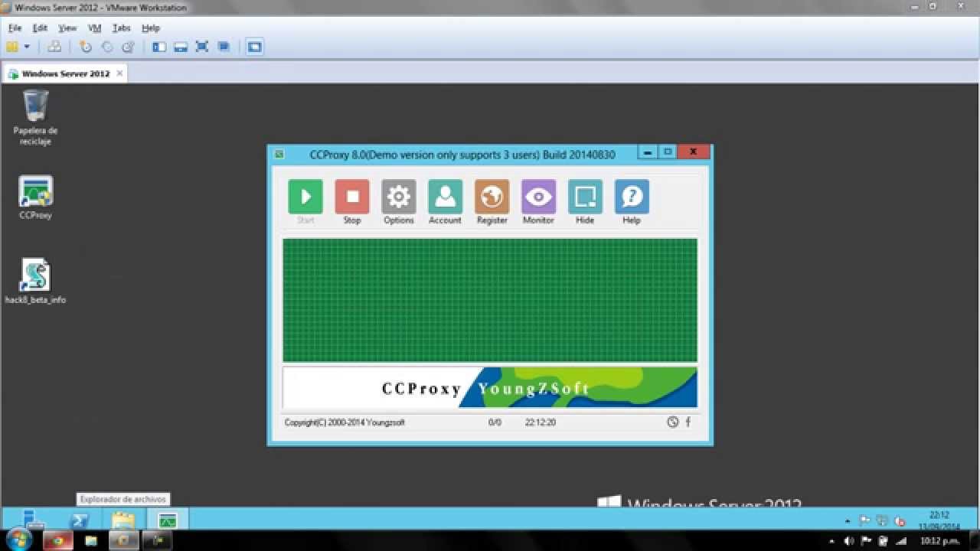
Task: Open the File menu in VMware
Action: click(15, 28)
